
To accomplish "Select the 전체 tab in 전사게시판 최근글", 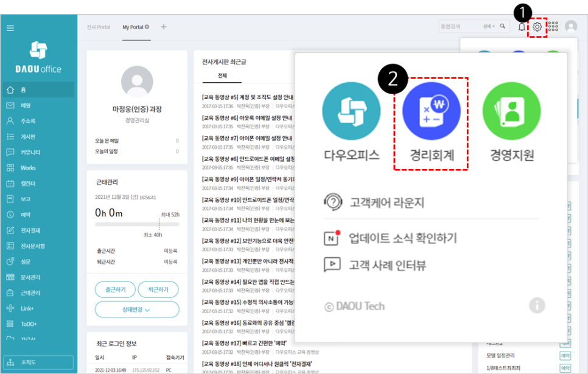I will pyautogui.click(x=222, y=75).
